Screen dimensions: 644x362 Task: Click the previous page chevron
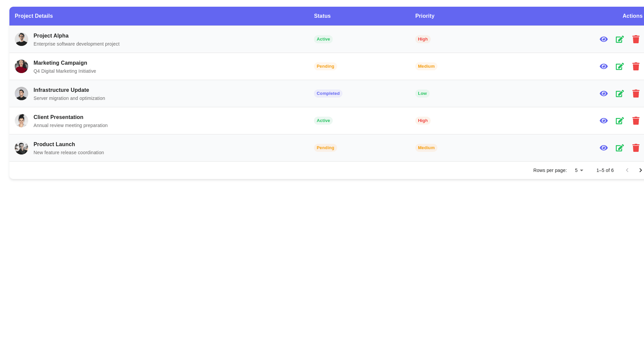tap(627, 170)
